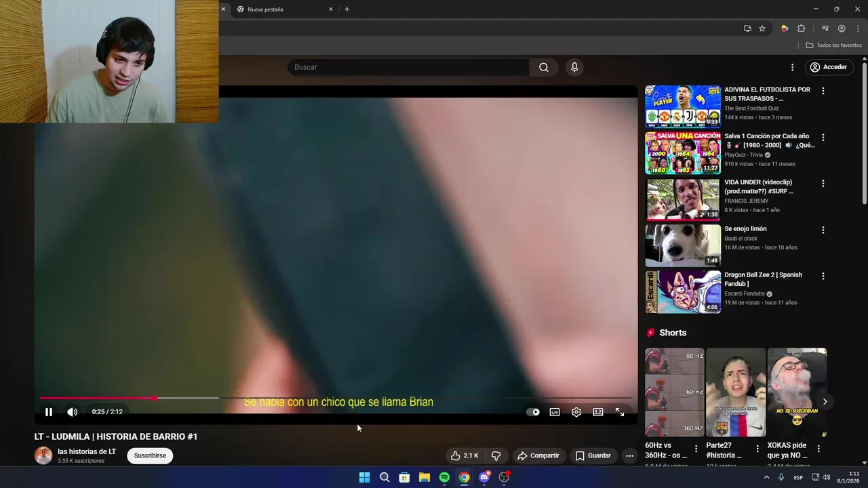Open 60Hz vs 360Hz short thumbnail
Image resolution: width=868 pixels, height=488 pixels.
click(675, 392)
